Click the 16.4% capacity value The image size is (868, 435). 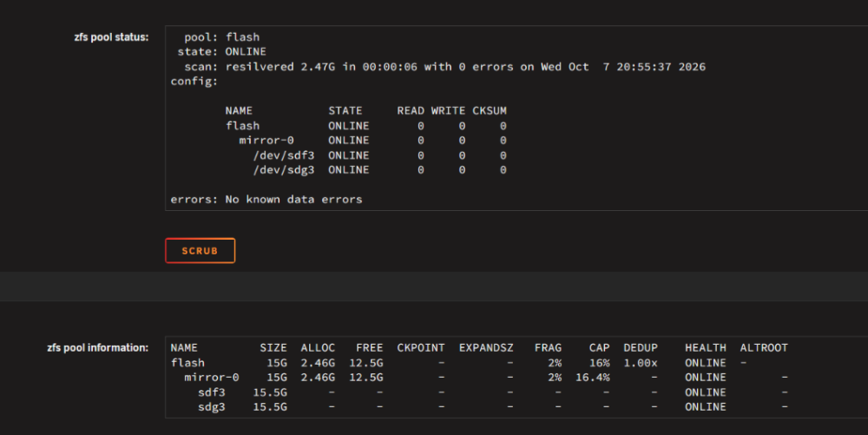pyautogui.click(x=593, y=378)
